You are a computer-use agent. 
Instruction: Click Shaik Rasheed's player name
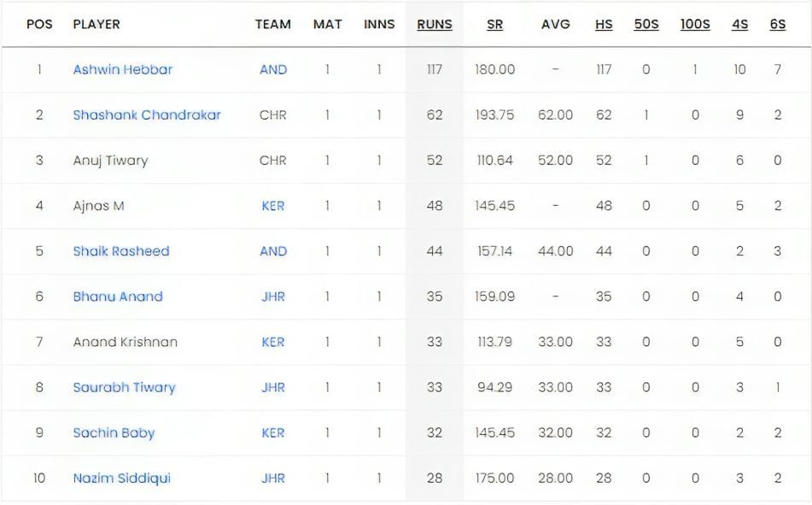click(121, 251)
